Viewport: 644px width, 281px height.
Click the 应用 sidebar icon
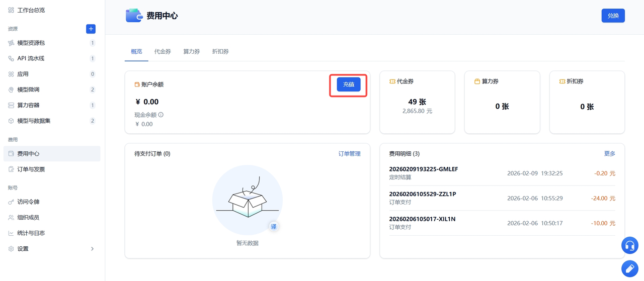(11, 74)
